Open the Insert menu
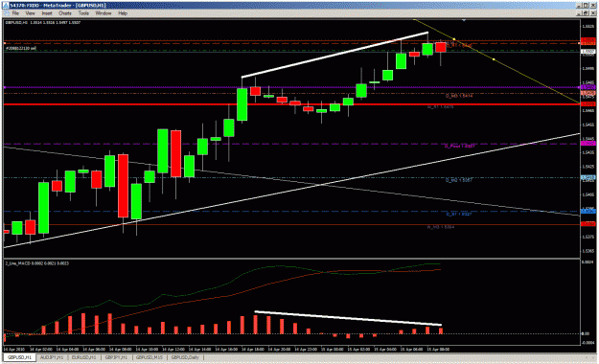This screenshot has width=599, height=364. (47, 13)
